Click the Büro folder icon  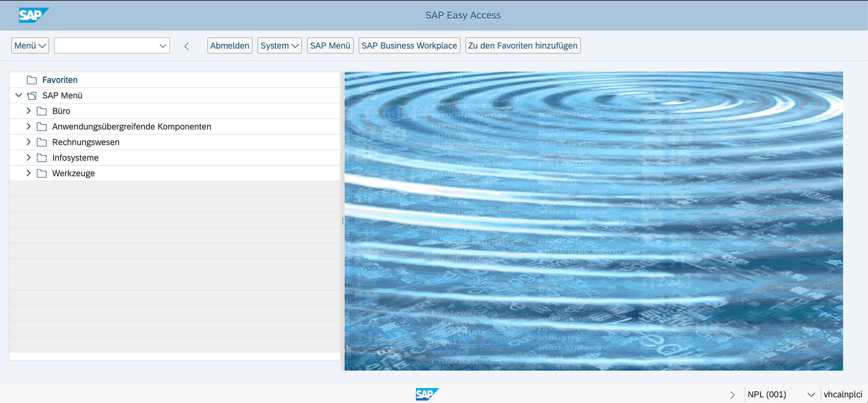point(42,111)
